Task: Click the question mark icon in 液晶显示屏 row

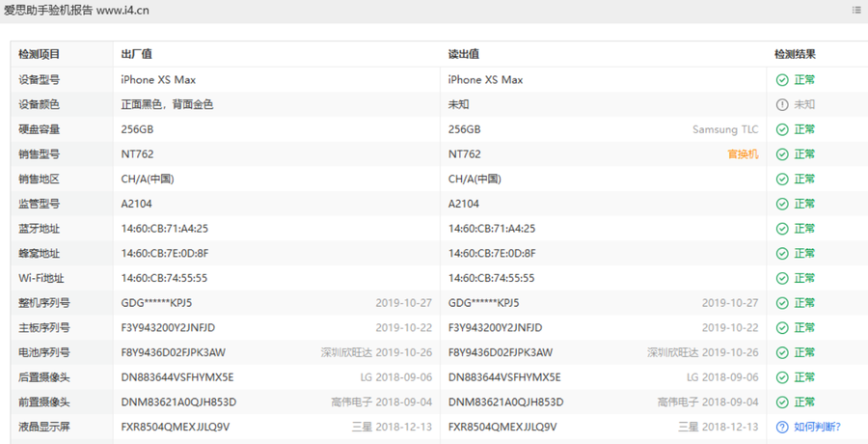Action: point(782,427)
